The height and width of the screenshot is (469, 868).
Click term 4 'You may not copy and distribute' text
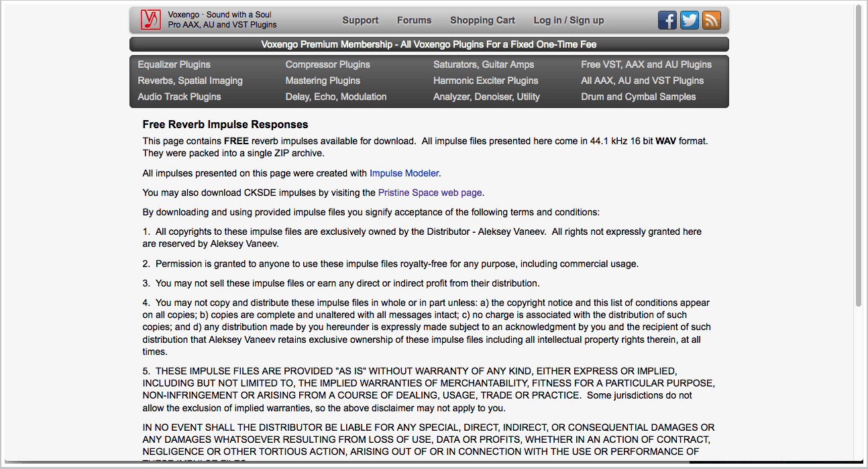427,327
